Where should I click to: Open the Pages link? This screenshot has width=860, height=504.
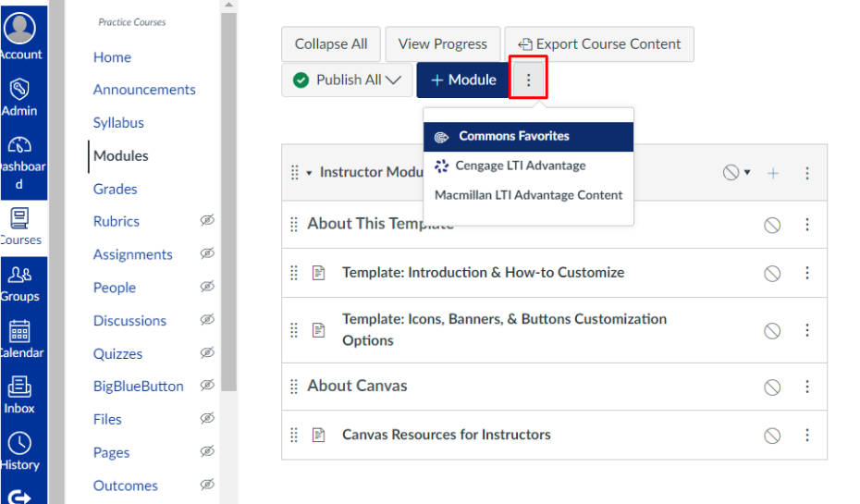[111, 453]
